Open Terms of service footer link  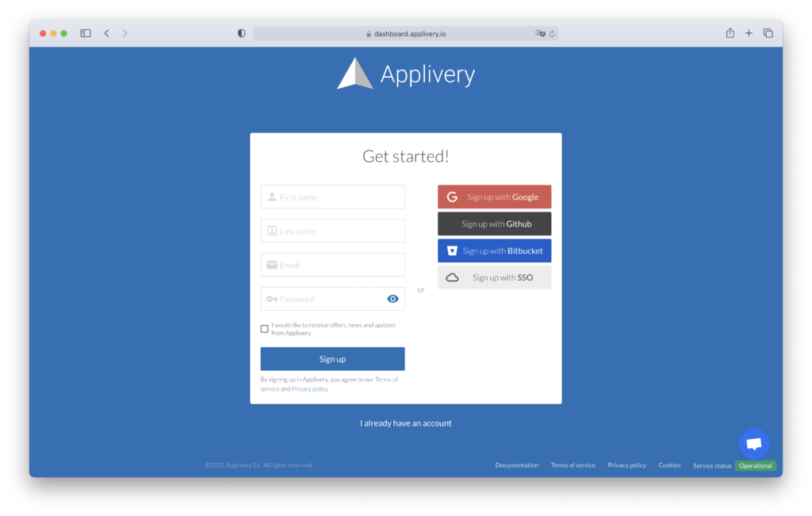point(573,465)
